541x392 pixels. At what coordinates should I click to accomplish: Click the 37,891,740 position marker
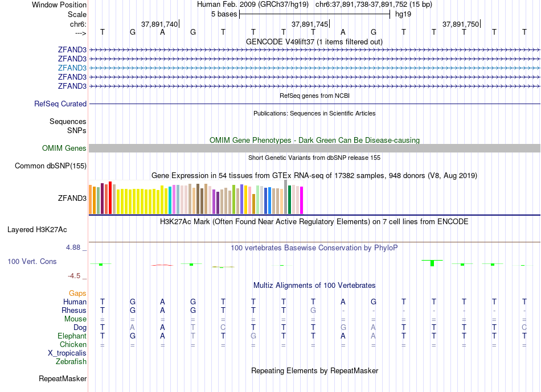pyautogui.click(x=160, y=24)
